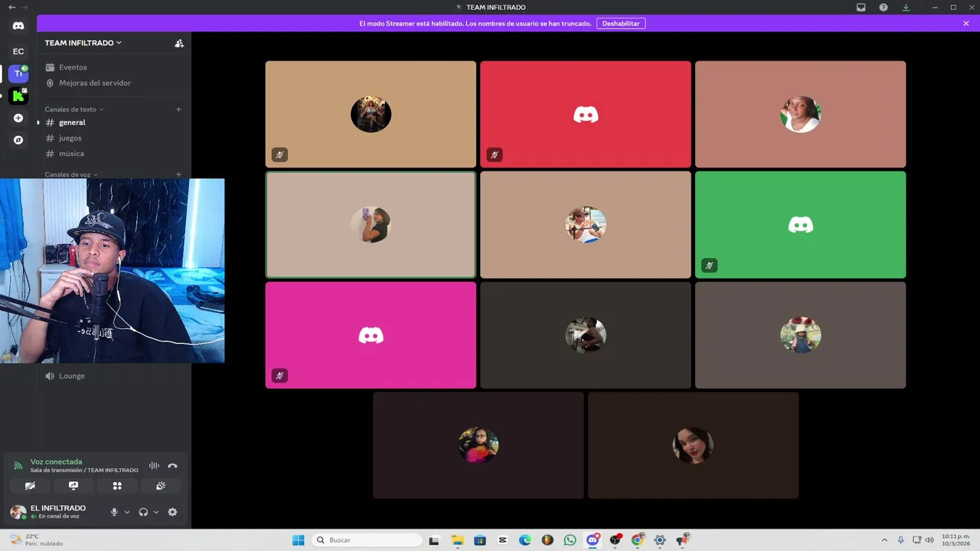This screenshot has height=551, width=980.
Task: Click the green download update icon
Action: [906, 7]
